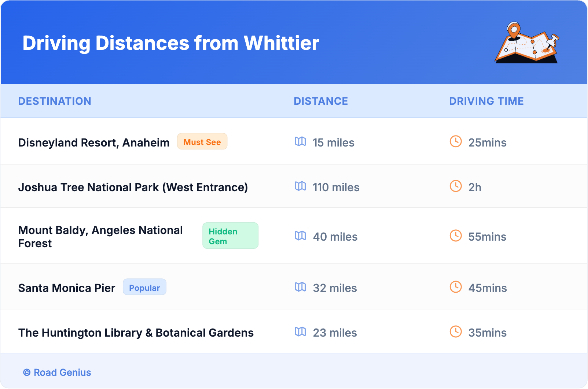Click the map icon beside 23 miles
The width and height of the screenshot is (588, 389).
tap(300, 331)
